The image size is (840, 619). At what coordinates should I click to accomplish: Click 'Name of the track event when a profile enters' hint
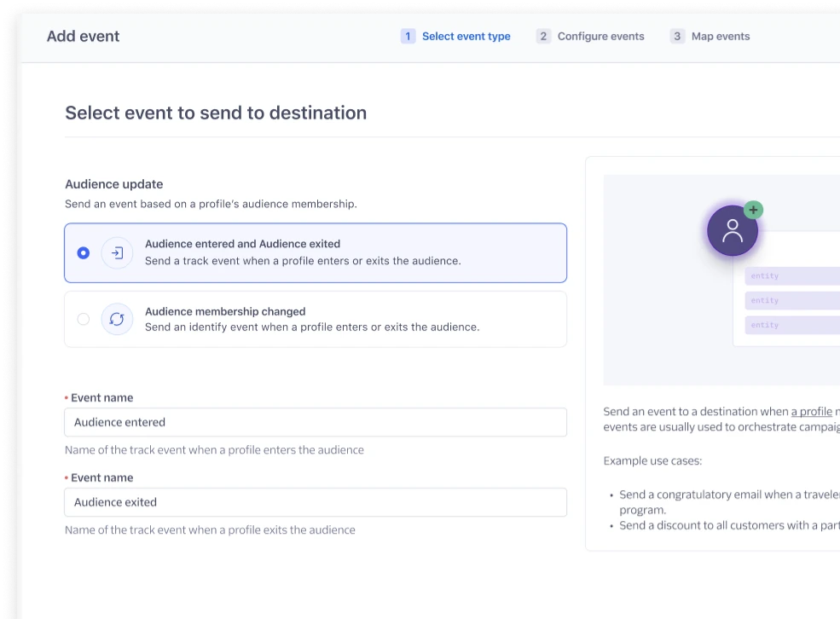214,450
